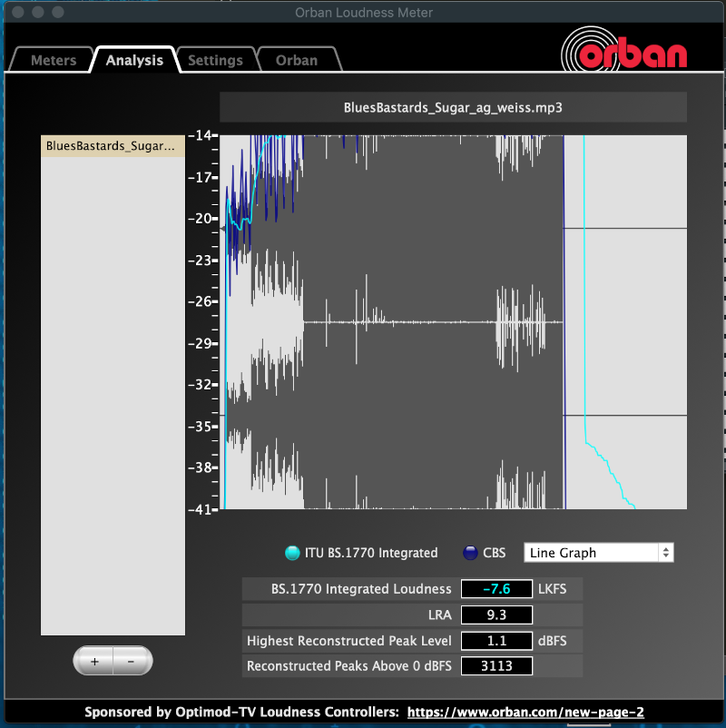The width and height of the screenshot is (726, 728).
Task: Click the LRA value field showing 9.3
Action: 496,615
